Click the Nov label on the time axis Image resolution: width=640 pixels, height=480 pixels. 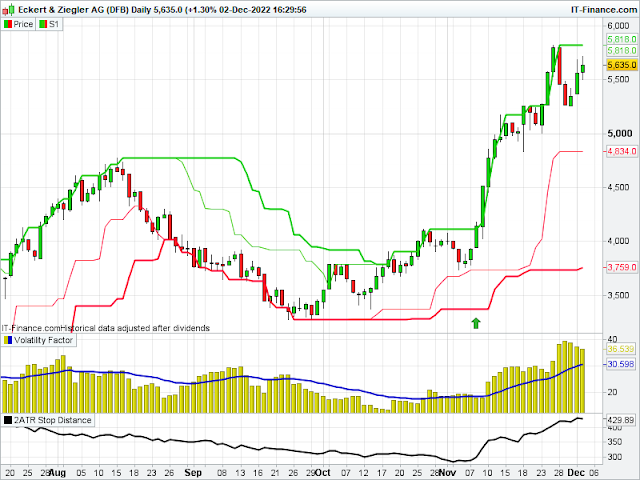447,473
